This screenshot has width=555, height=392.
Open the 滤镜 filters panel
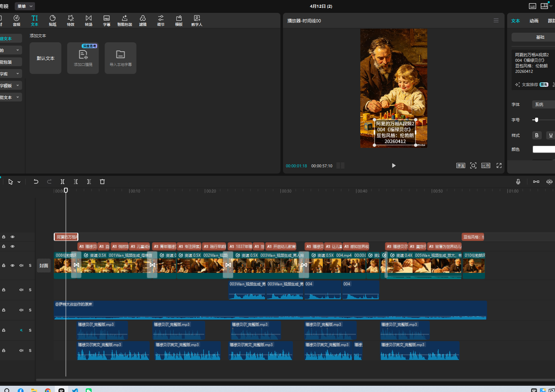click(x=143, y=21)
